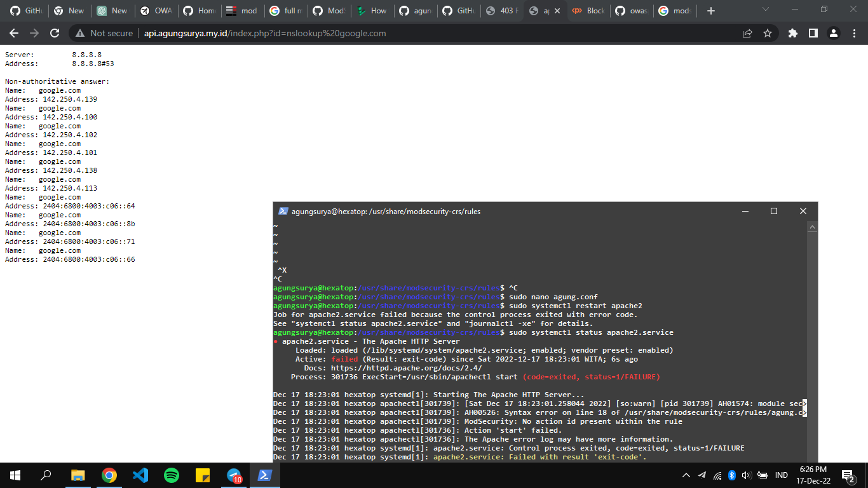Launch Spotify from the taskbar
Image resolution: width=868 pixels, height=488 pixels.
pos(172,475)
